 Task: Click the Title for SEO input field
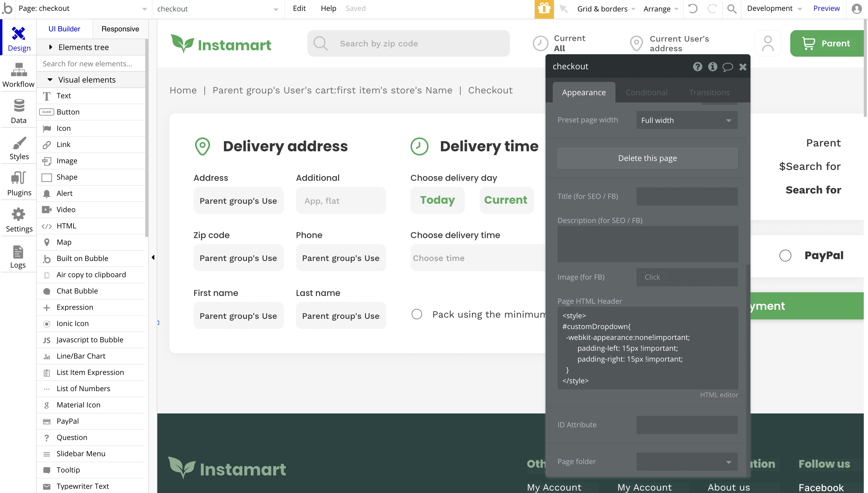tap(687, 196)
